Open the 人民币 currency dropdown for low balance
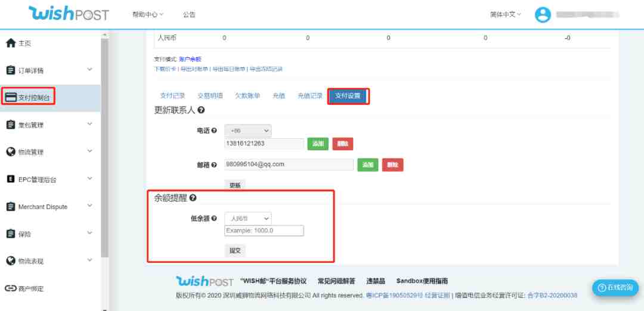Image resolution: width=644 pixels, height=311 pixels. (x=248, y=219)
